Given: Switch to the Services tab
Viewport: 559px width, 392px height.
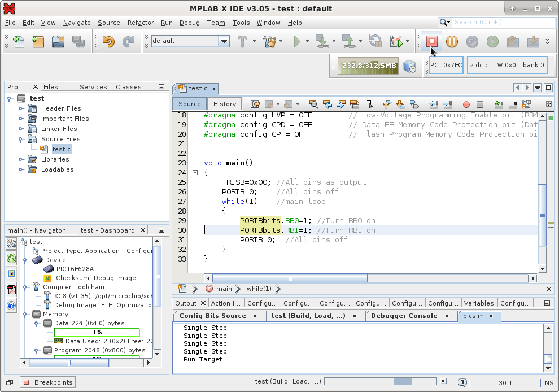Looking at the screenshot, I should 93,87.
